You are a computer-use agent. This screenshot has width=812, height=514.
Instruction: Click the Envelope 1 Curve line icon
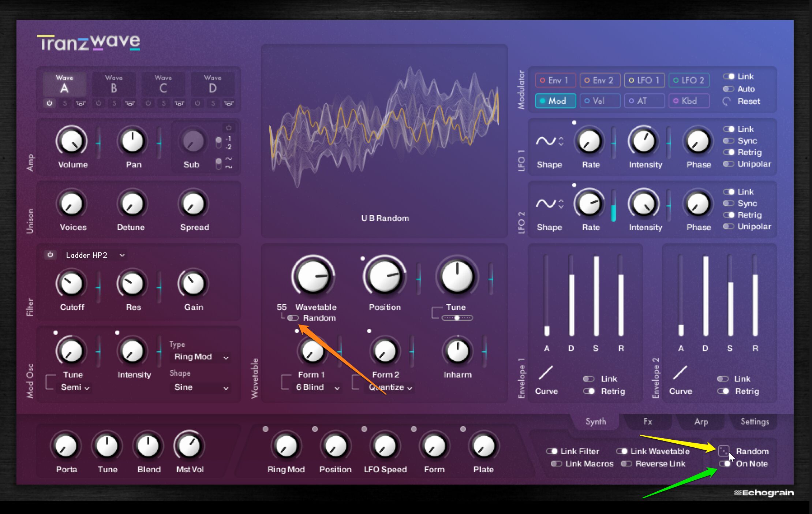coord(546,373)
